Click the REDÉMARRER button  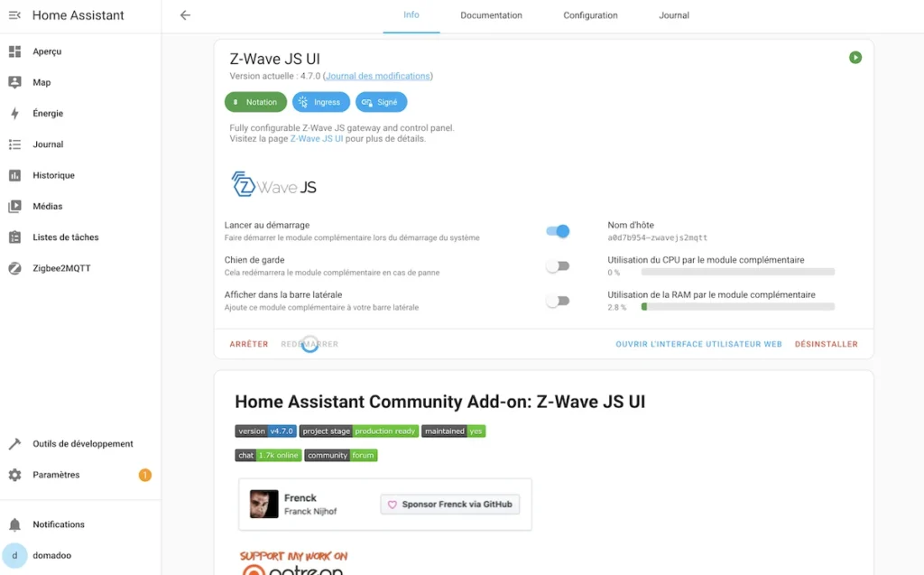coord(310,345)
